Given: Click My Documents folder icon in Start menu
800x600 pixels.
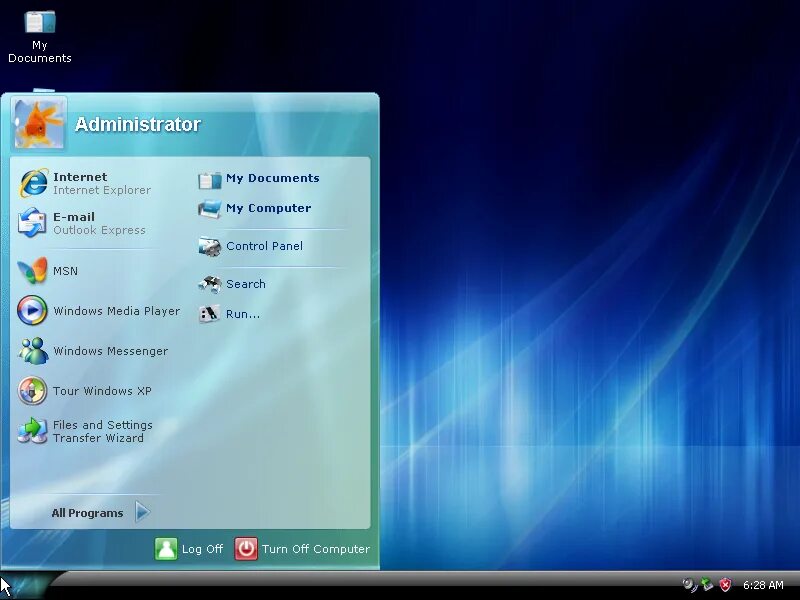Looking at the screenshot, I should click(x=210, y=180).
